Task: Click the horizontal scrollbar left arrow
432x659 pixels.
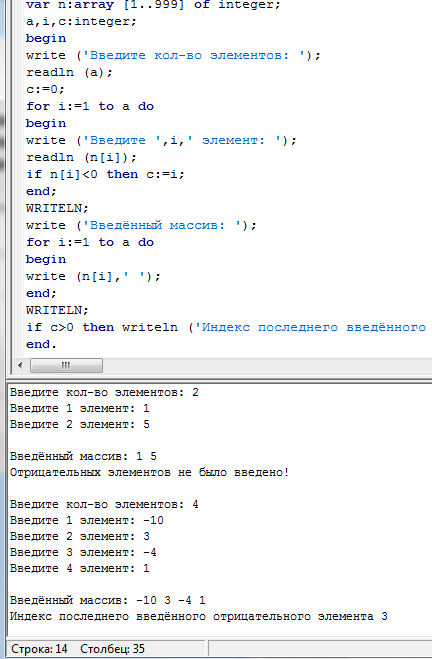Action: pos(20,365)
